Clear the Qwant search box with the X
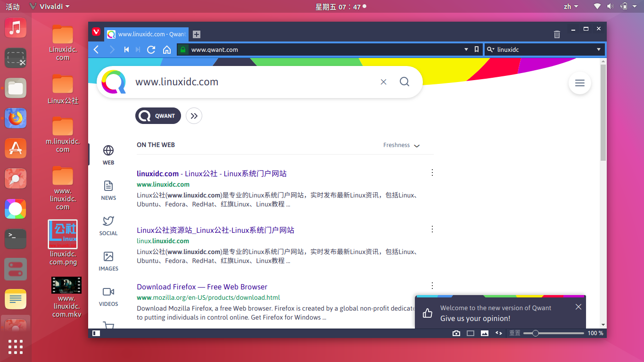This screenshot has height=362, width=644. pyautogui.click(x=383, y=82)
